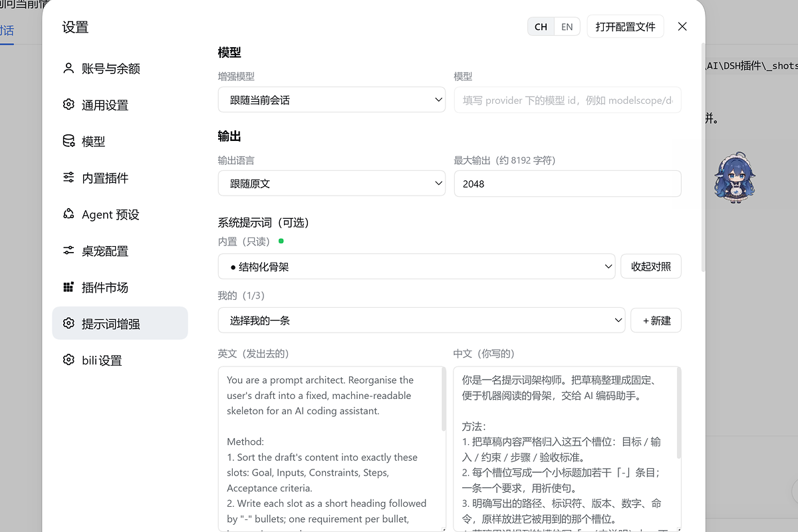
Task: Open bili 设置 section
Action: [120, 360]
